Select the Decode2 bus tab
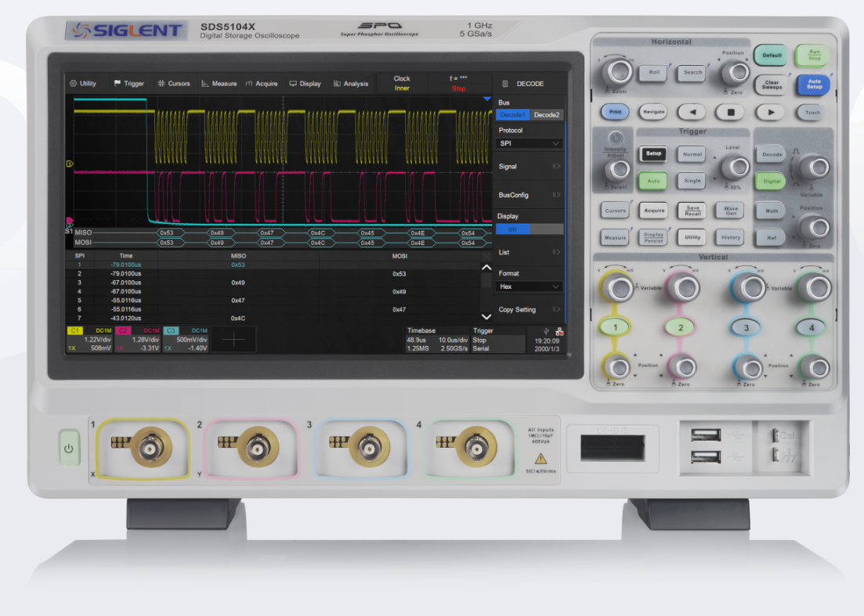Screen dimensions: 864x616 547,115
